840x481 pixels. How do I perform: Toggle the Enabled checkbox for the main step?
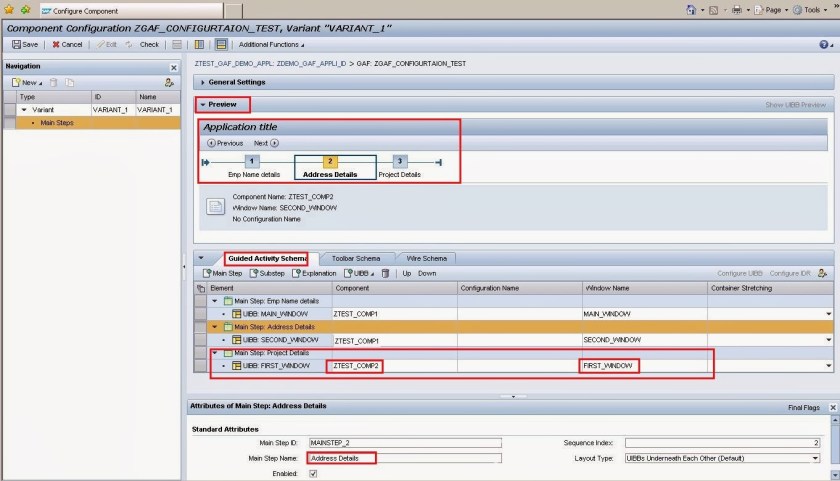pos(313,473)
